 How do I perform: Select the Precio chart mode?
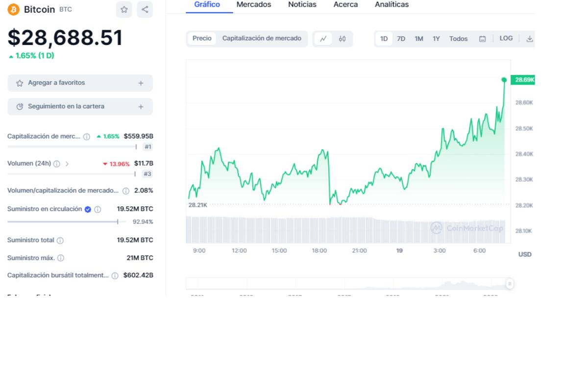pos(202,38)
